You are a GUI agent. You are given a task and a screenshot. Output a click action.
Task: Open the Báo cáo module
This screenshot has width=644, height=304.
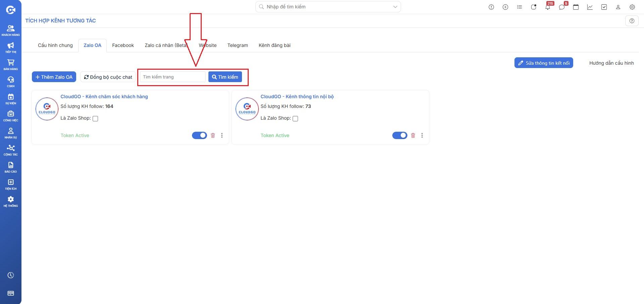pos(11,167)
